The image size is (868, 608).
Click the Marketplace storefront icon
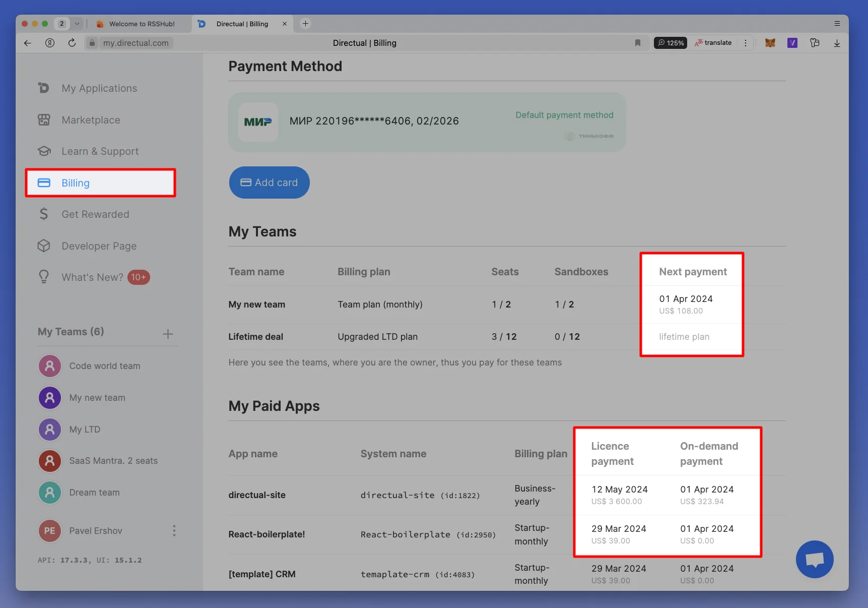tap(44, 120)
